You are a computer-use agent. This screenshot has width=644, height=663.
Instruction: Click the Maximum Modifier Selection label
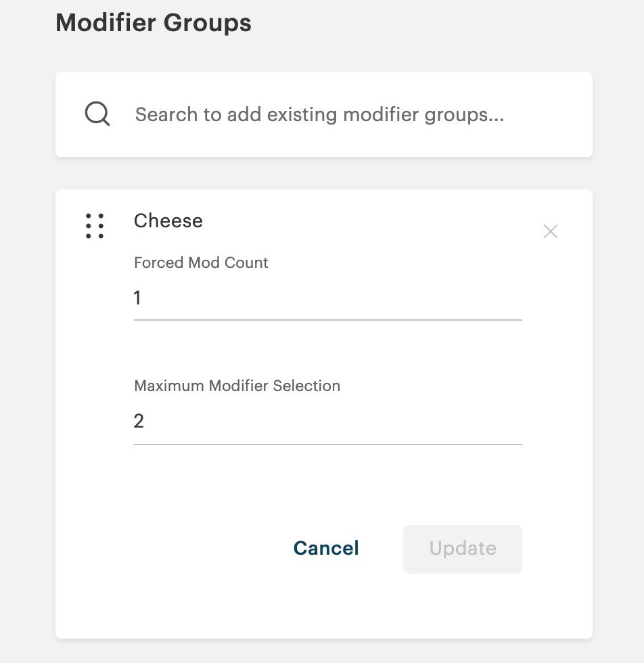pos(237,386)
